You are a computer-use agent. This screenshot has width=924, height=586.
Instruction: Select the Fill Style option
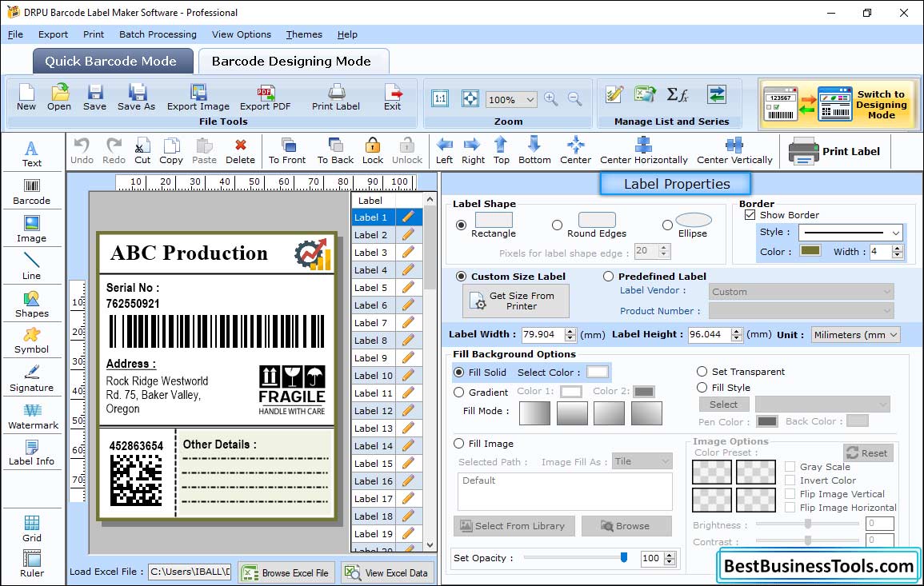(x=702, y=388)
